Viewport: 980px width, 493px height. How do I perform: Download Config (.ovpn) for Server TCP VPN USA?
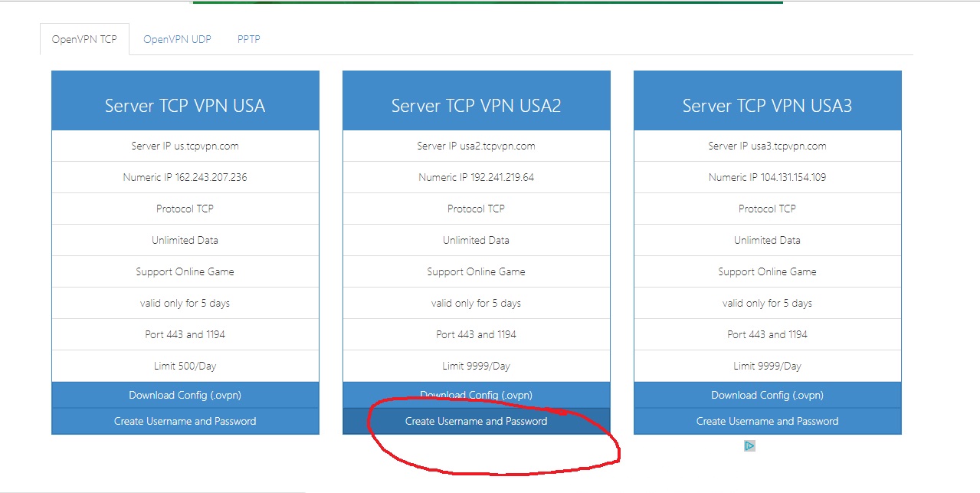point(185,395)
